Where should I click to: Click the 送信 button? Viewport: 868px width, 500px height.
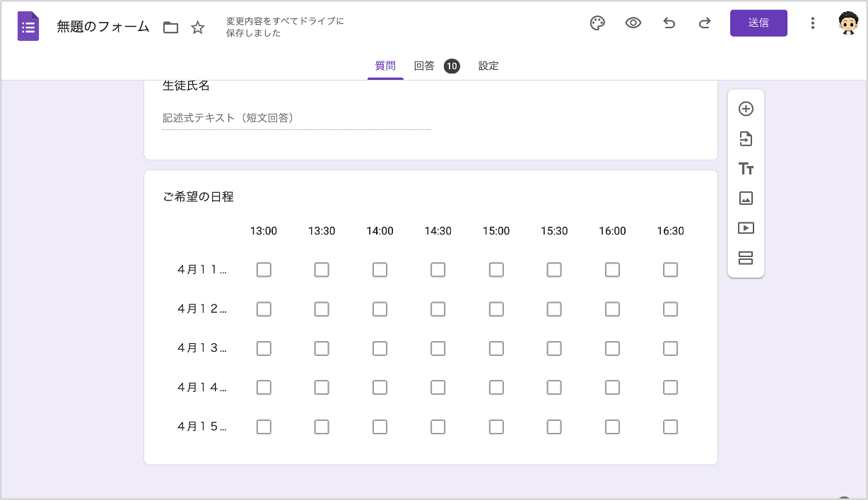coord(758,23)
